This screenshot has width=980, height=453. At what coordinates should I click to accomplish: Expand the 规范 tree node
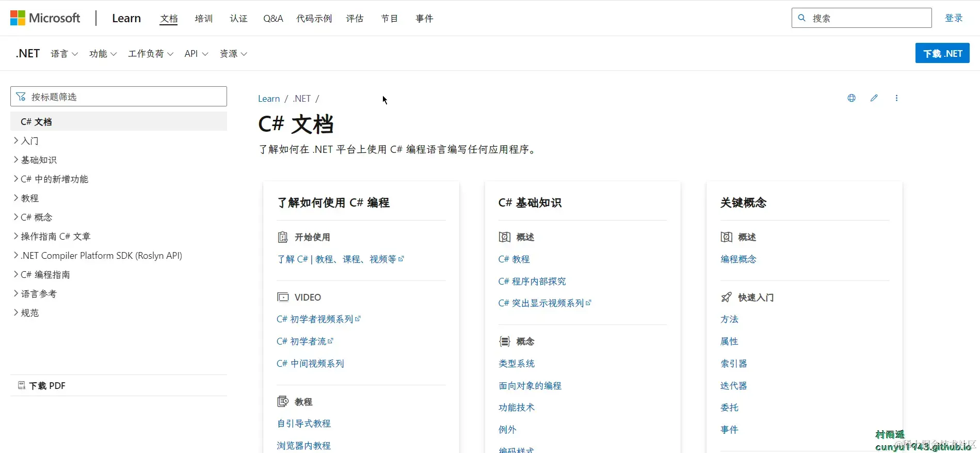pyautogui.click(x=16, y=313)
